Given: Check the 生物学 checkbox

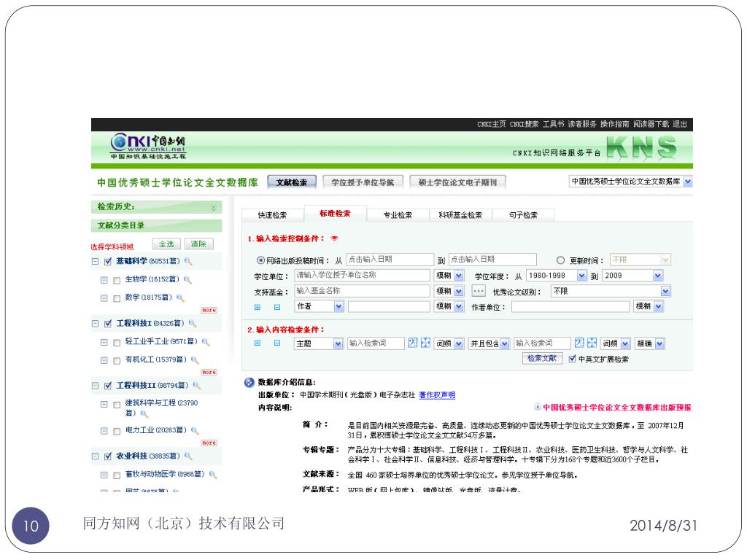Looking at the screenshot, I should [x=117, y=281].
